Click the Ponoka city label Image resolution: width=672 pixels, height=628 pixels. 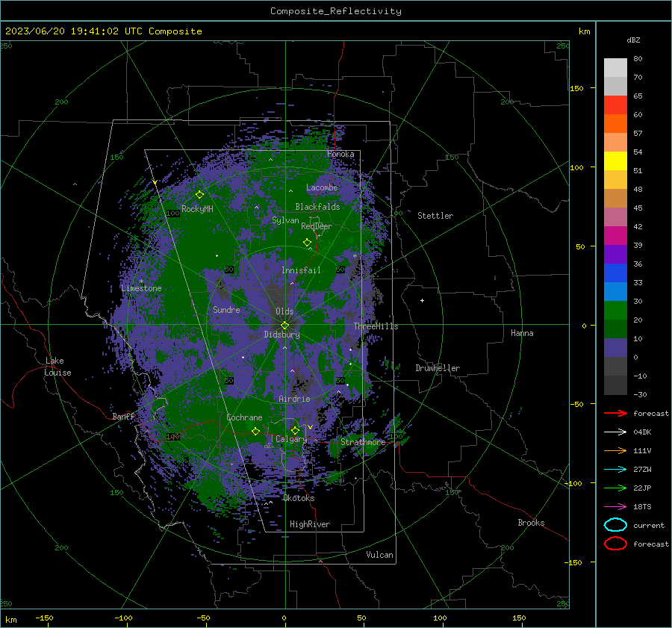340,154
